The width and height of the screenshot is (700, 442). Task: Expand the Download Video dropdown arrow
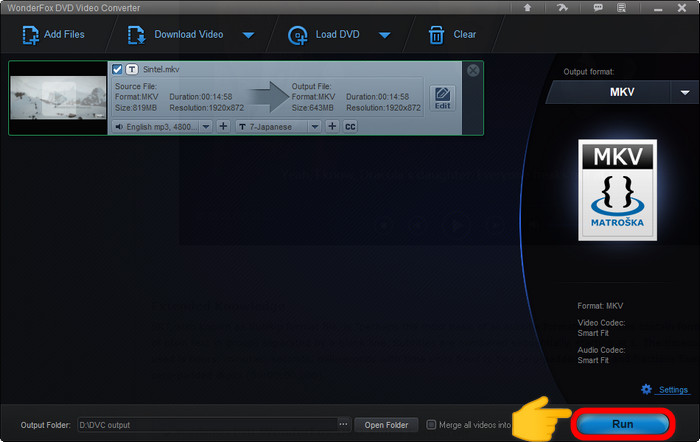click(x=248, y=35)
